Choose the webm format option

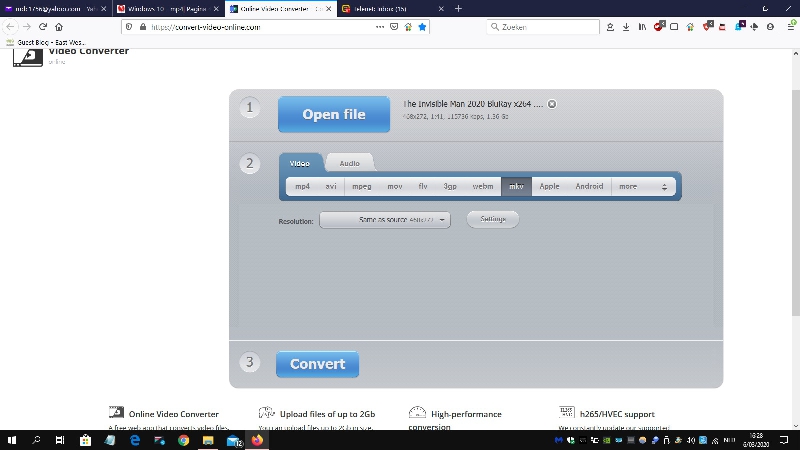click(483, 186)
